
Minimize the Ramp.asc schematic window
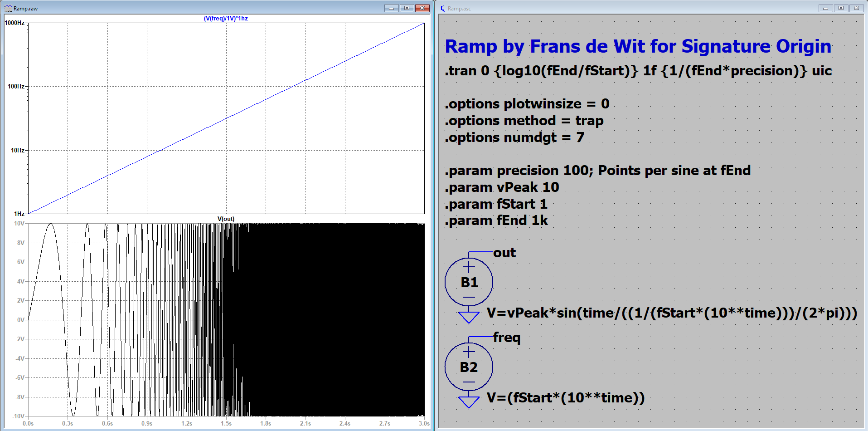[825, 8]
